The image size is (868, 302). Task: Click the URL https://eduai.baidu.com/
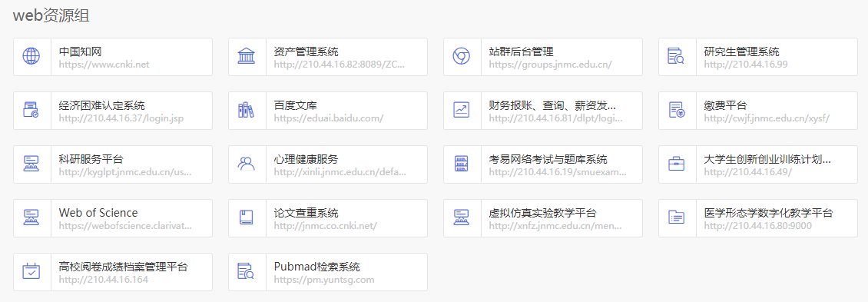click(x=328, y=118)
